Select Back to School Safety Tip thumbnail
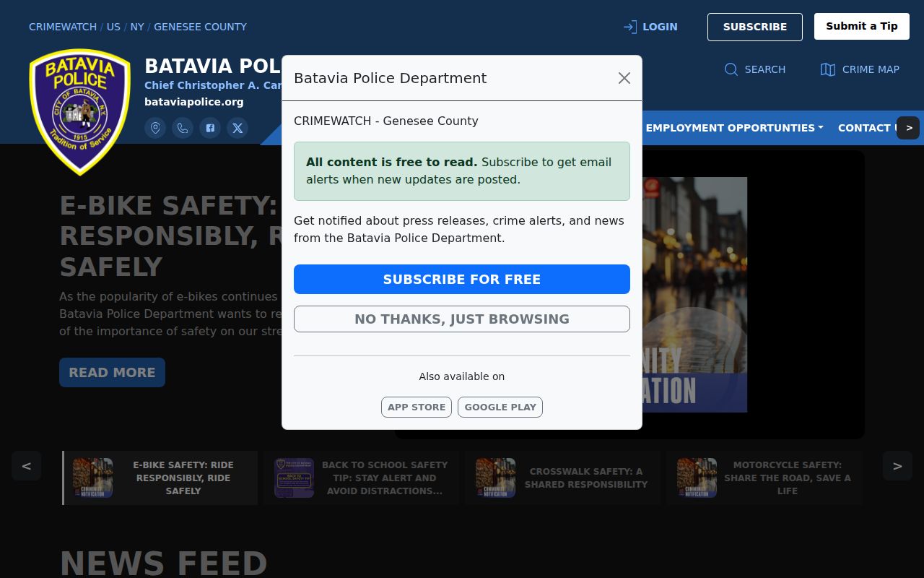The width and height of the screenshot is (924, 578). 361,478
